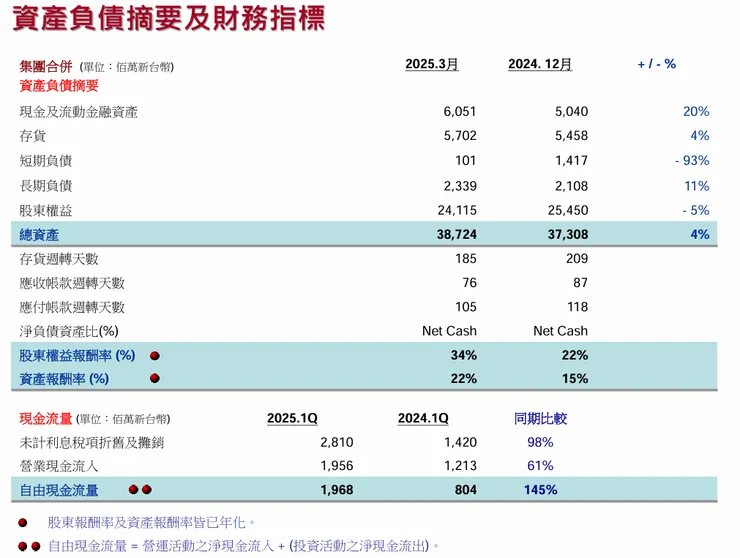Click the + / - % column header
The width and height of the screenshot is (740, 558).
coord(656,64)
